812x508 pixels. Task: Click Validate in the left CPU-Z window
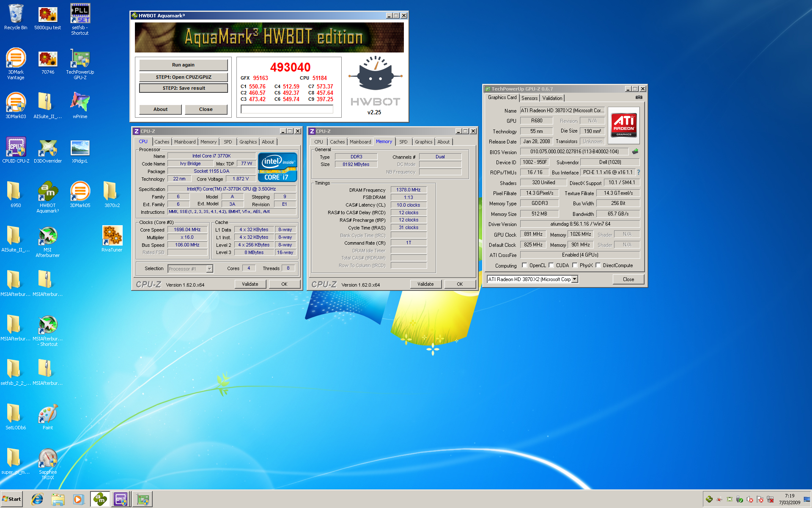[x=250, y=284]
